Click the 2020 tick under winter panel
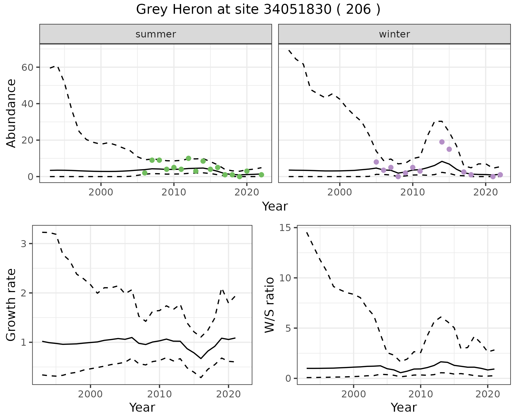 pyautogui.click(x=485, y=192)
